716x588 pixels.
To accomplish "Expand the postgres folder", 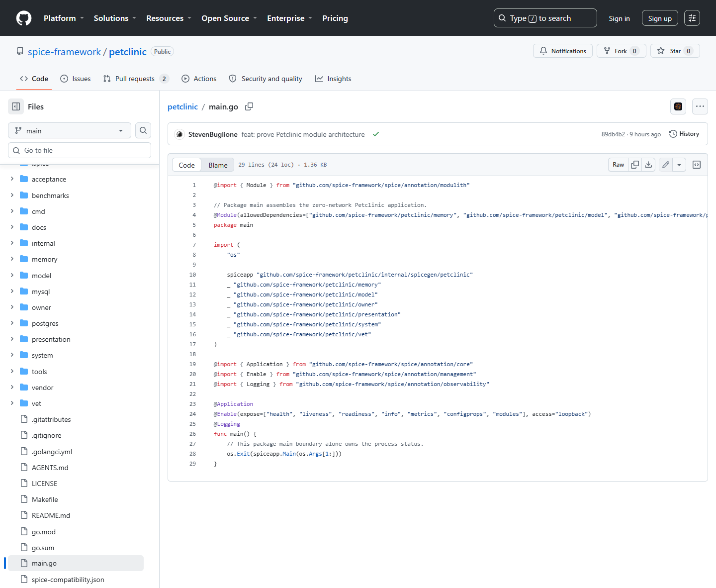I will (x=12, y=323).
